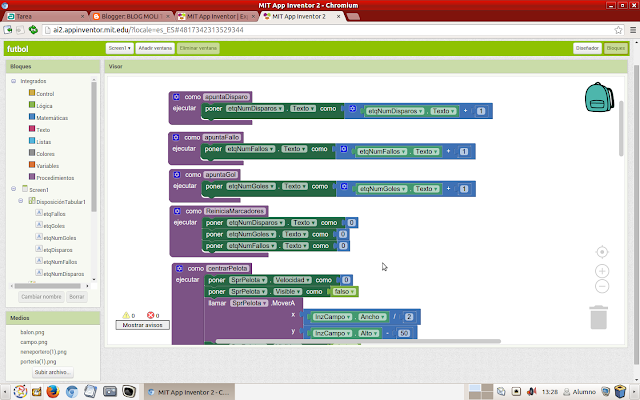Collapse the Screen1 tree node
This screenshot has width=640, height=400.
tap(13, 189)
